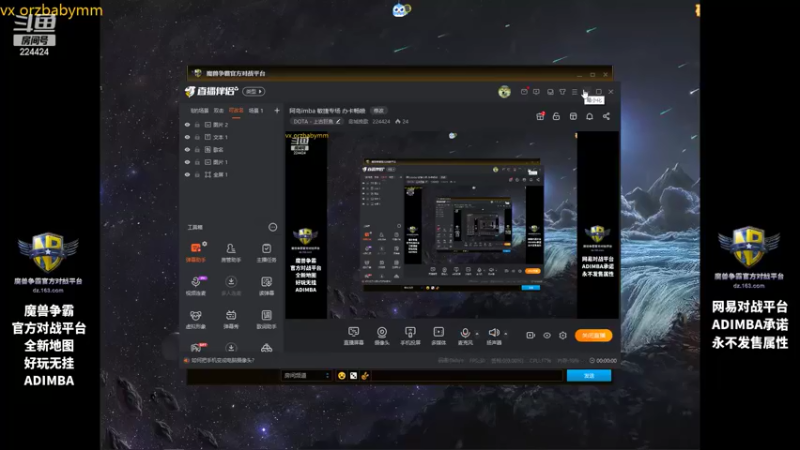Hide the 图片 1 layer
Image resolution: width=800 pixels, height=450 pixels.
187,162
